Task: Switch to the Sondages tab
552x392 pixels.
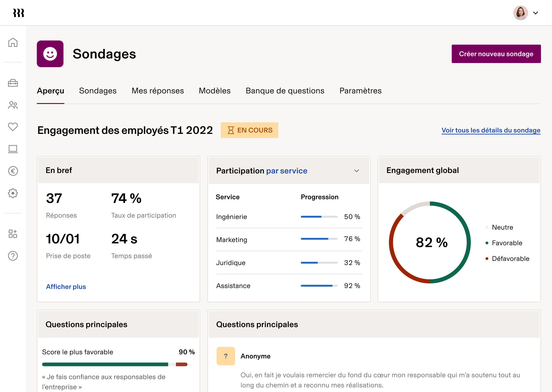Action: coord(98,91)
